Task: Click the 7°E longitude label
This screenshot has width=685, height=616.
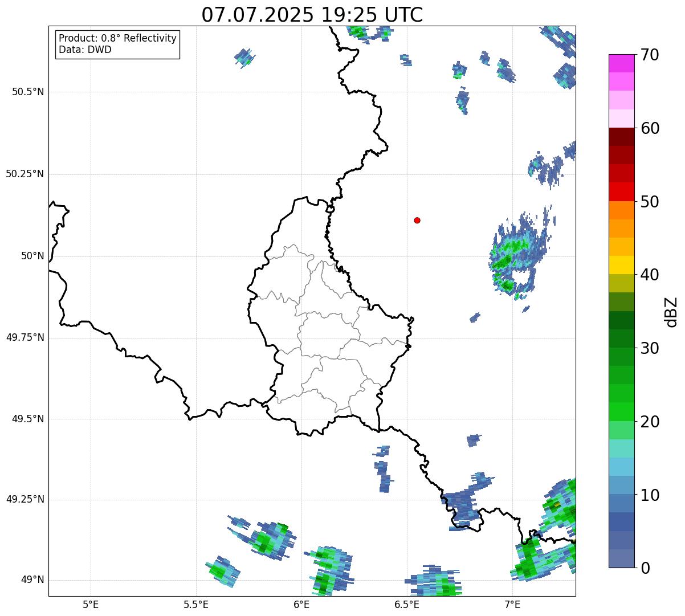Action: pos(512,605)
